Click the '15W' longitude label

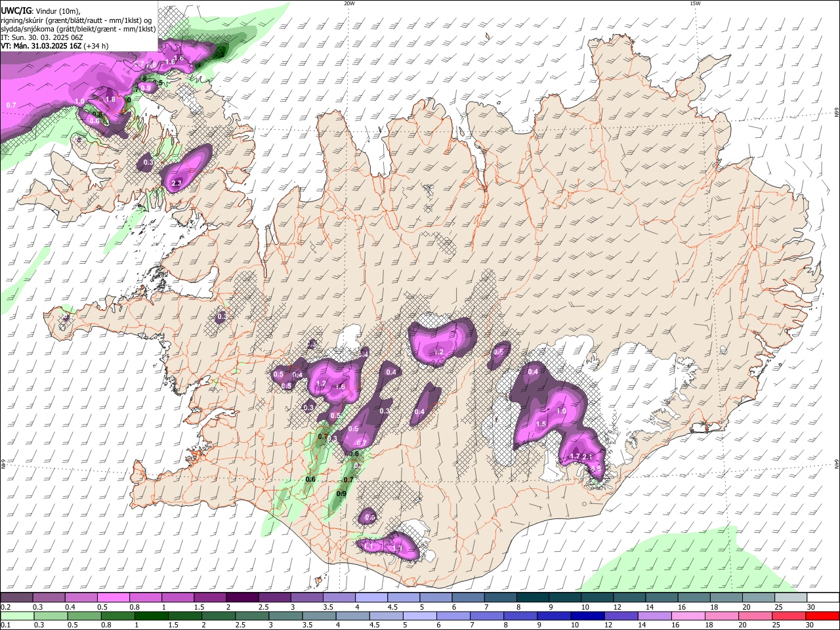pyautogui.click(x=695, y=3)
